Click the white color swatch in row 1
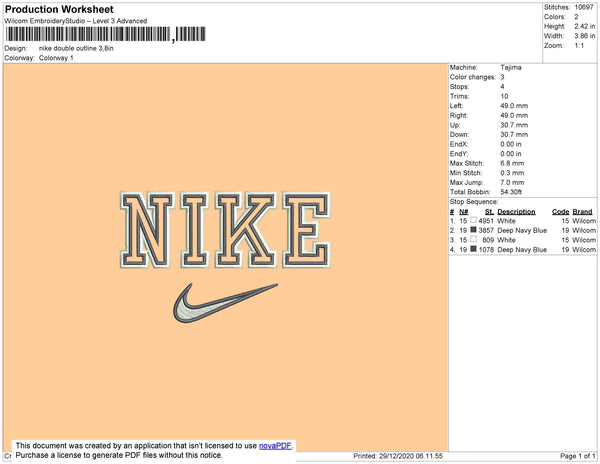 point(473,220)
